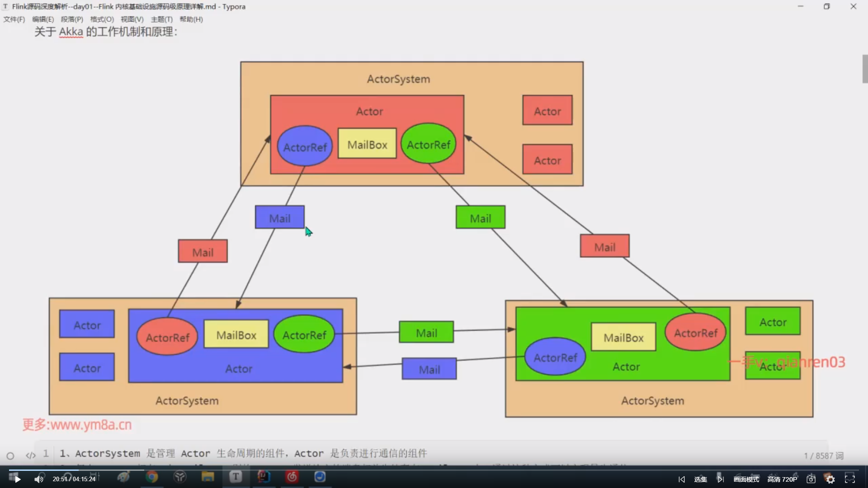Screen dimensions: 868x488
Task: Skip to the next episode
Action: tap(720, 479)
